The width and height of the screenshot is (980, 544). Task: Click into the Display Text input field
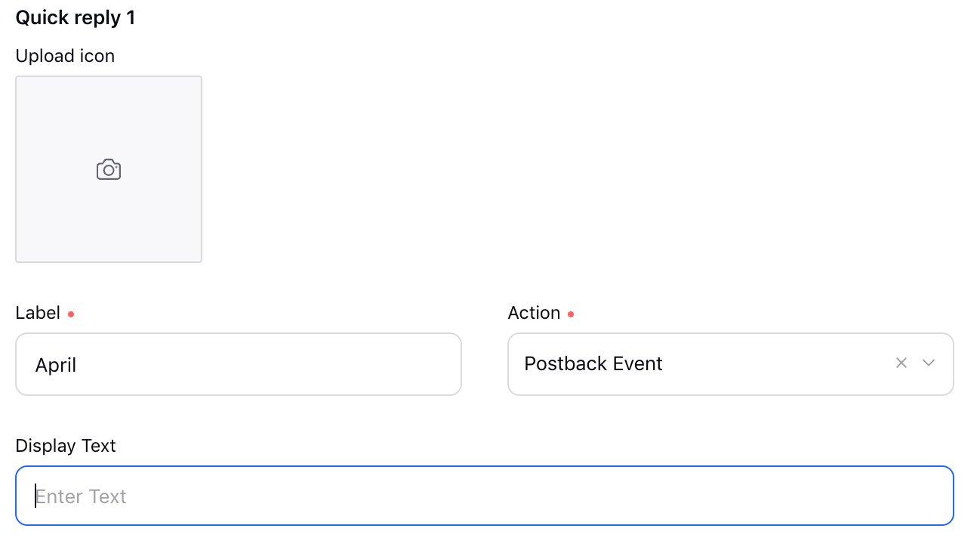click(x=485, y=496)
